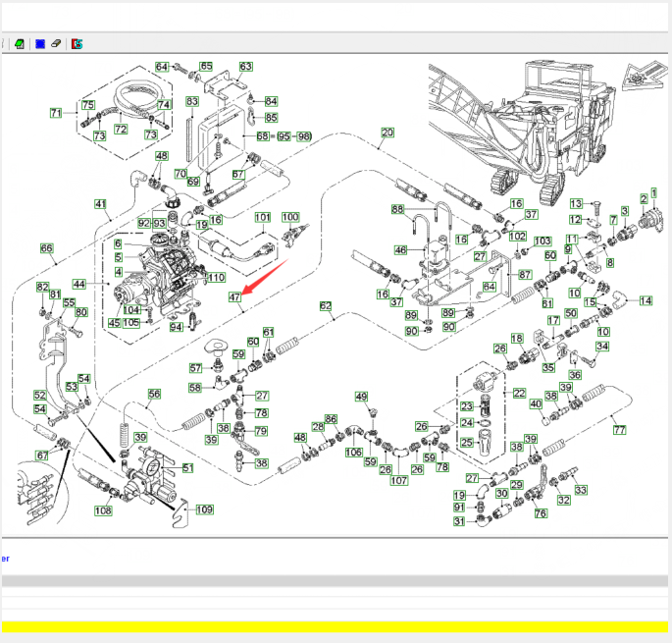Select callout 63 on the bracket
672x643 pixels.
[x=245, y=67]
